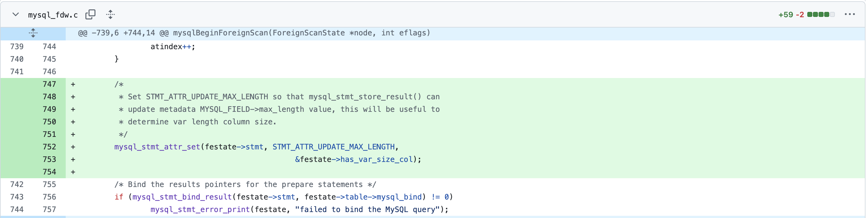Click mysql_stmt_error_print on line 757
868x218 pixels.
pos(200,209)
